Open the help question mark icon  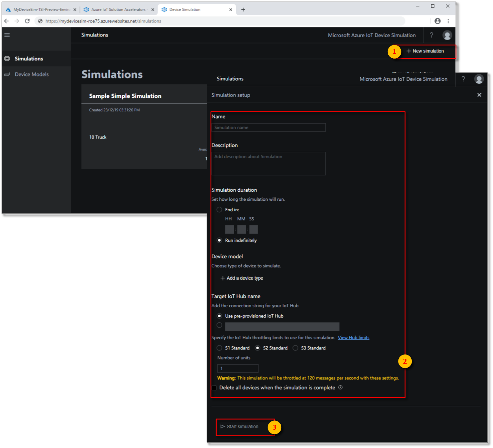pos(463,79)
